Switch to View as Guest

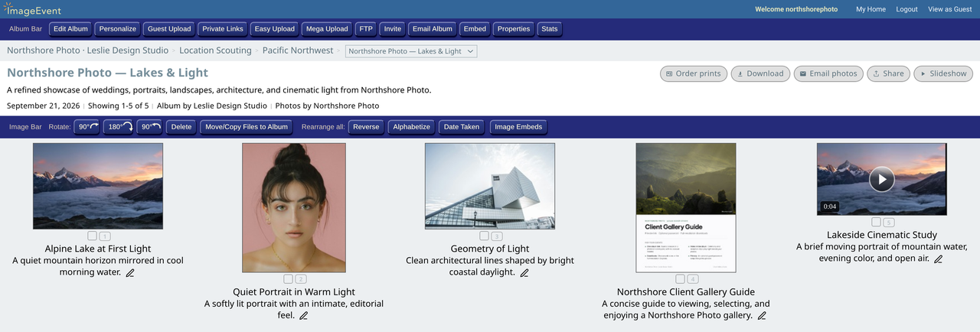pos(950,9)
